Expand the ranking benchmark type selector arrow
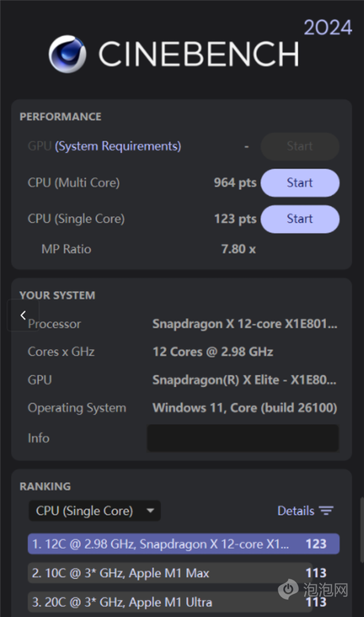This screenshot has width=364, height=617. pyautogui.click(x=150, y=511)
